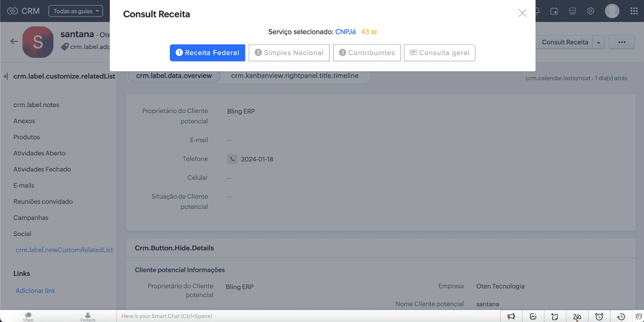The height and width of the screenshot is (322, 644).
Task: Open the apps grid launcher
Action: [x=634, y=11]
